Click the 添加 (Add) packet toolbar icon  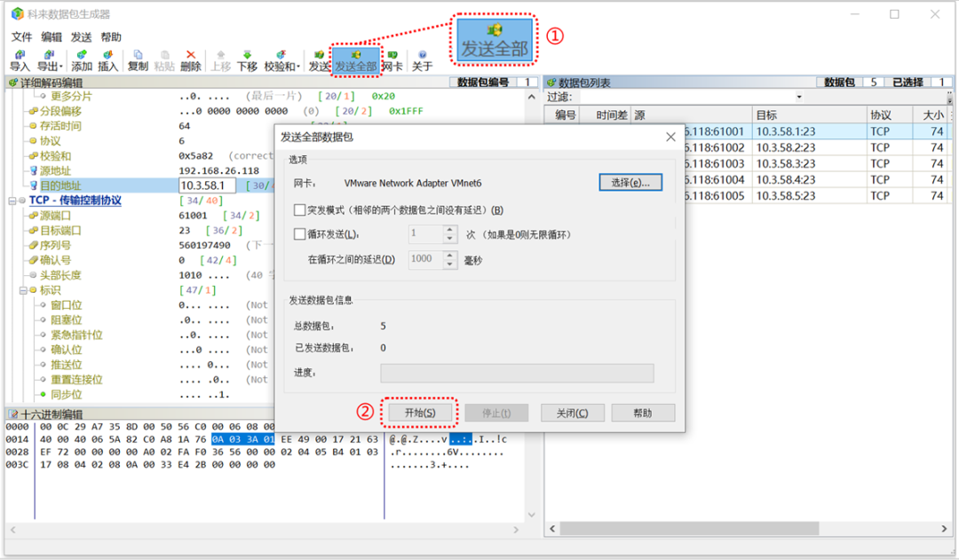(82, 60)
